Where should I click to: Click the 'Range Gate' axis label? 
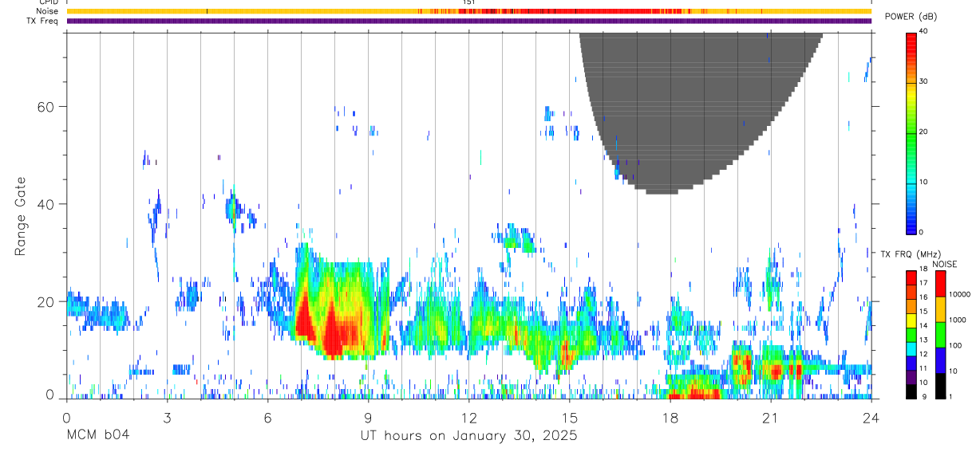pyautogui.click(x=20, y=217)
